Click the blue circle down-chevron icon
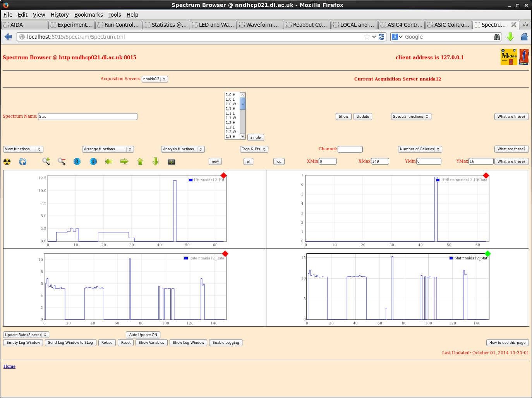This screenshot has height=398, width=532. [x=77, y=161]
